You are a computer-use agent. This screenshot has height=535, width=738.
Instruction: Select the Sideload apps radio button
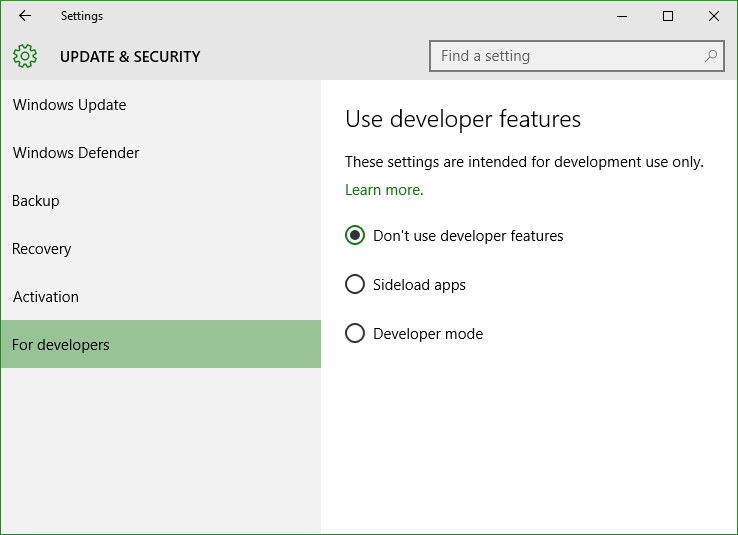355,284
